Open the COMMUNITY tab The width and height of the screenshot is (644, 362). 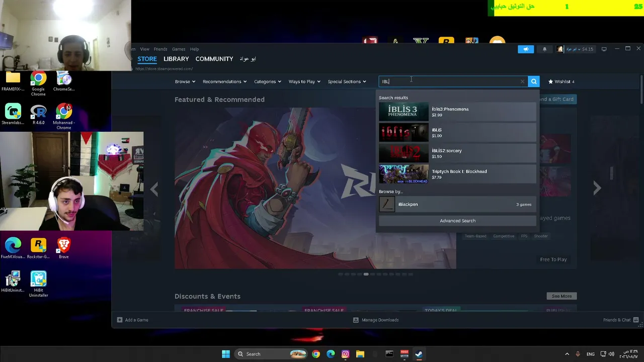pos(214,59)
